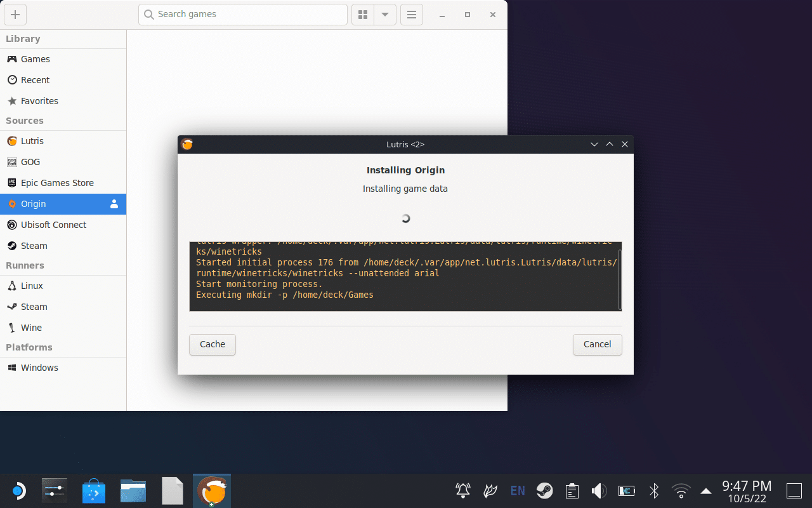Viewport: 812px width, 508px height.
Task: Open the battery status tray icon
Action: coord(627,491)
